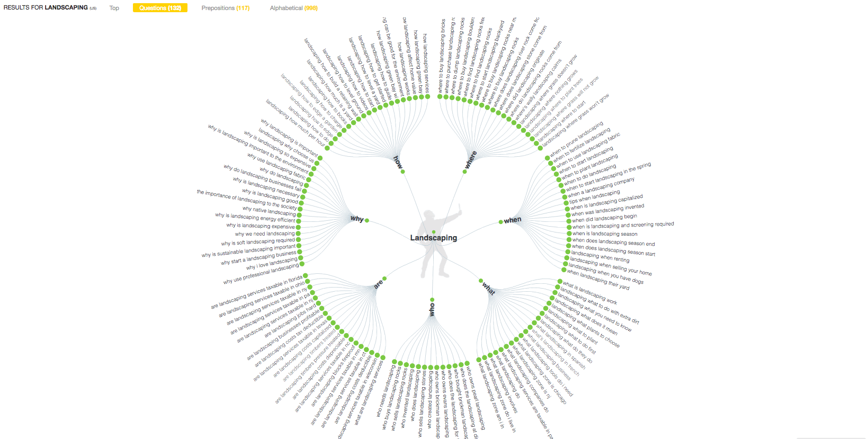
Task: Select 'when to prune landscaping' text
Action: 576,140
